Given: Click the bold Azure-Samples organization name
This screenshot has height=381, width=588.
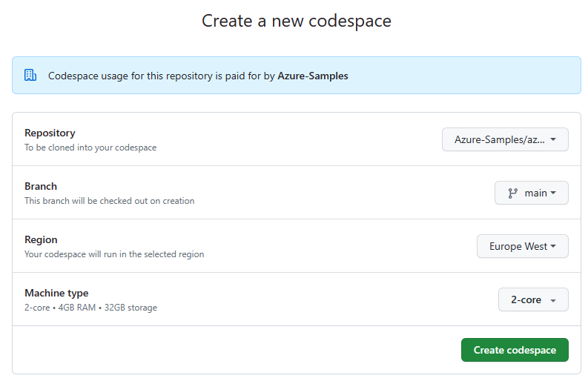Looking at the screenshot, I should [x=312, y=76].
